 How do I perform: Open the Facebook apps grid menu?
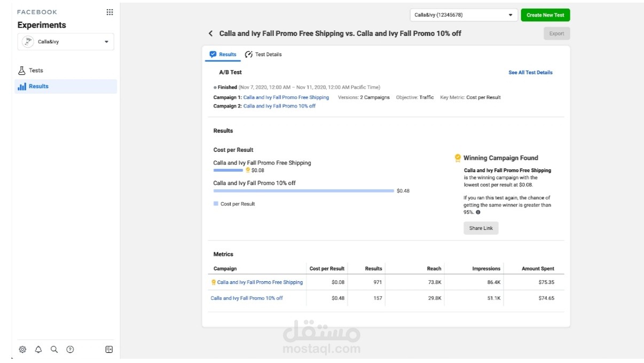[109, 12]
